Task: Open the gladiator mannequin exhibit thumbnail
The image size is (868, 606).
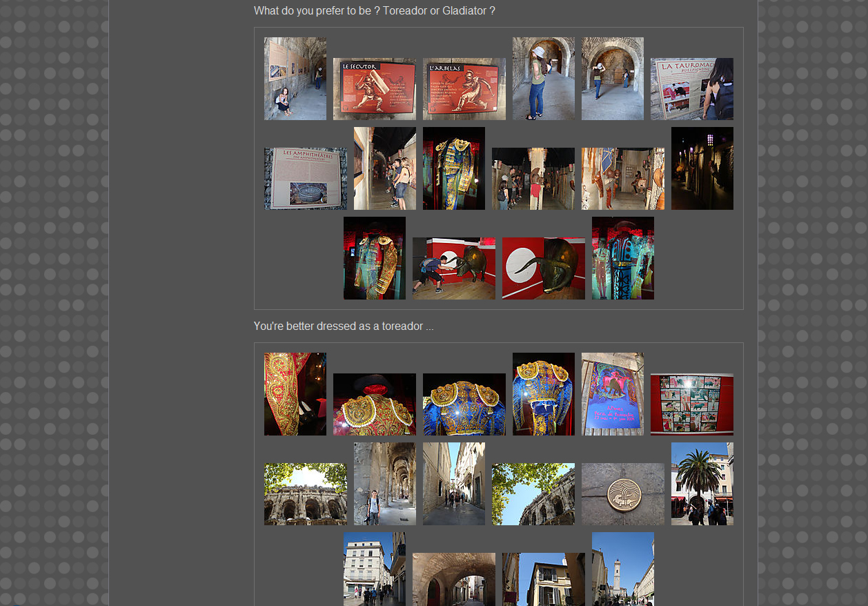Action: point(622,178)
